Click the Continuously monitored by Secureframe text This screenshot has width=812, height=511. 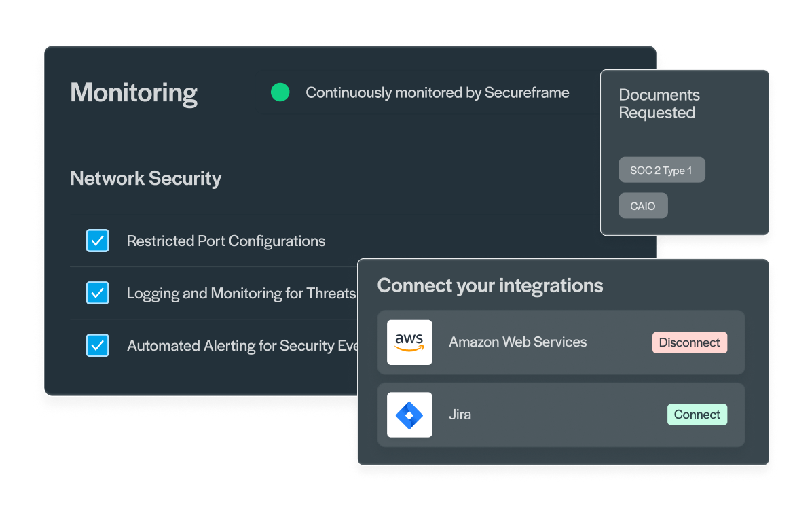[437, 92]
